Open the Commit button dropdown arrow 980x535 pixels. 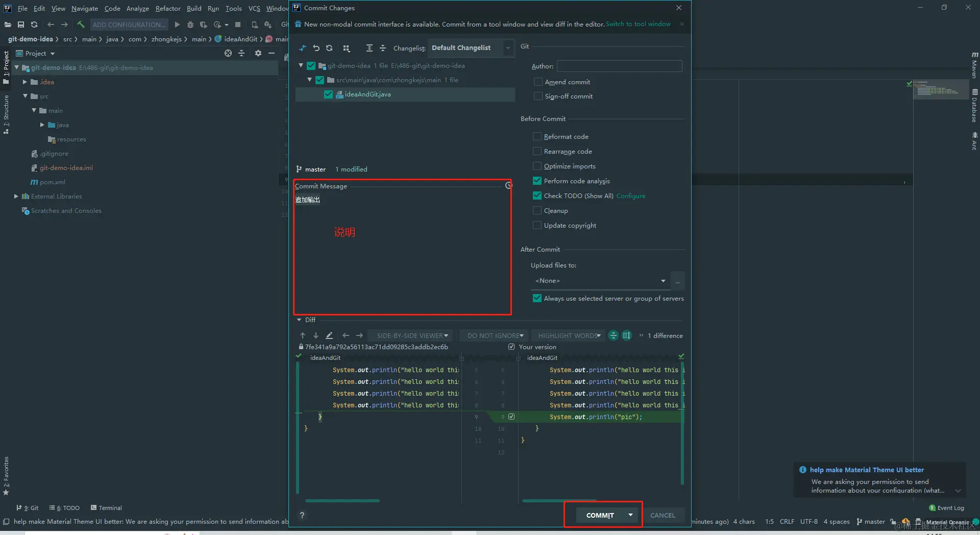coord(631,515)
